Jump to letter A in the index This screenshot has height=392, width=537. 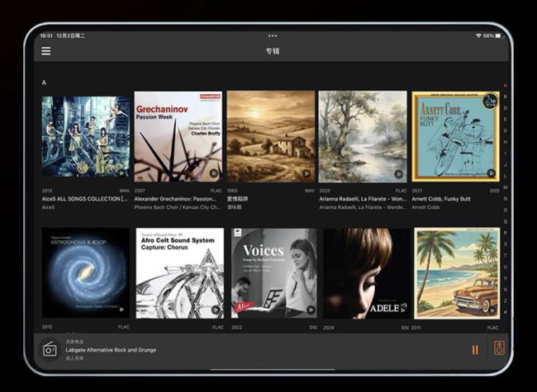(505, 85)
